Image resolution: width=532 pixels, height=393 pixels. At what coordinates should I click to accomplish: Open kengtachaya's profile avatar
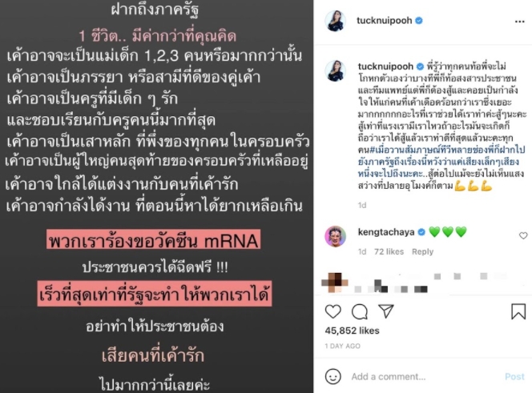pyautogui.click(x=335, y=236)
